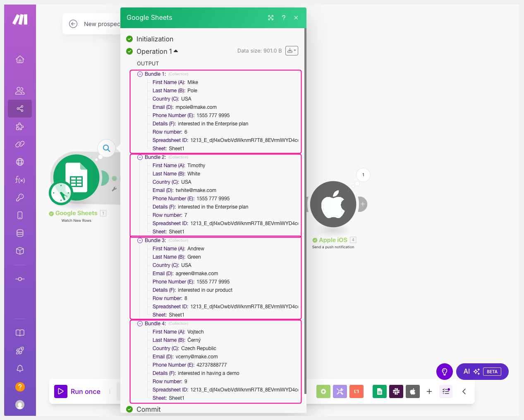Viewport: 524px width, 420px height.
Task: Click the email agreen@make.com in Bundle 3
Action: tap(197, 274)
